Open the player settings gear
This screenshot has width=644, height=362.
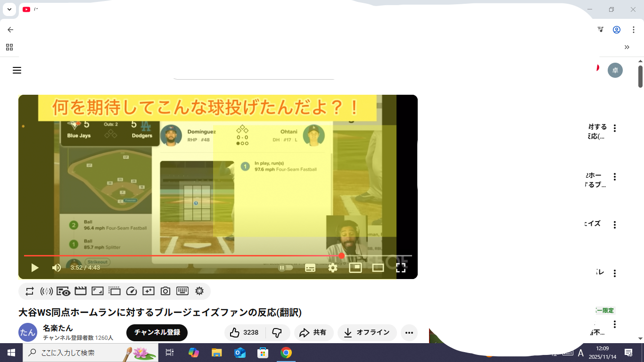(x=333, y=268)
